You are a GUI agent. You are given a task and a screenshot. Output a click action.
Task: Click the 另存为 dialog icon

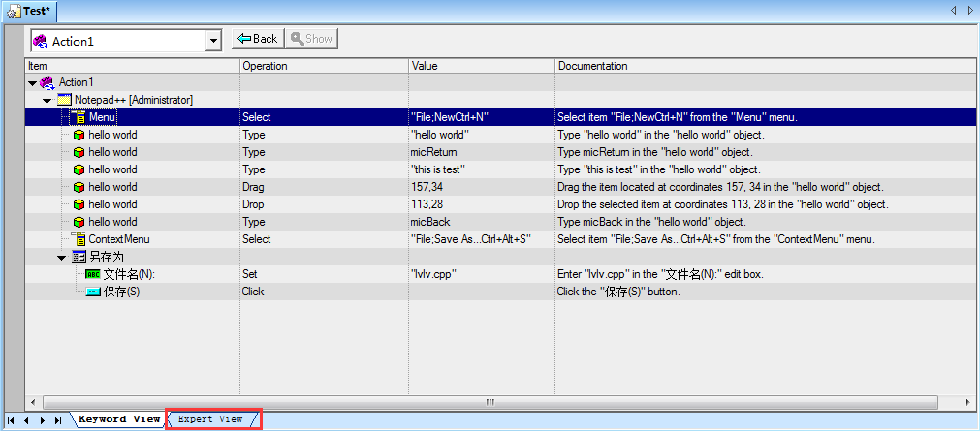(79, 257)
